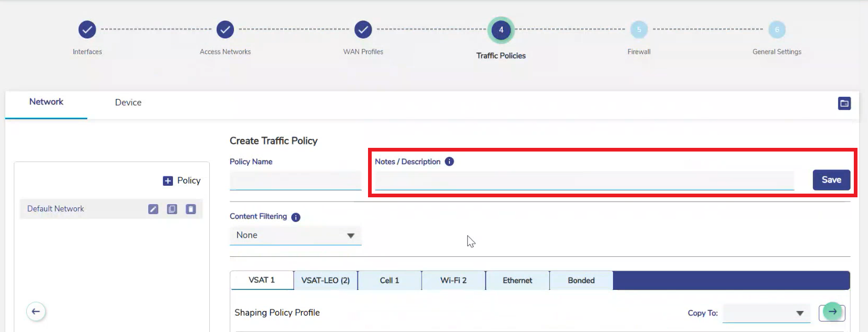Select the Cell 1 tab

pos(390,280)
